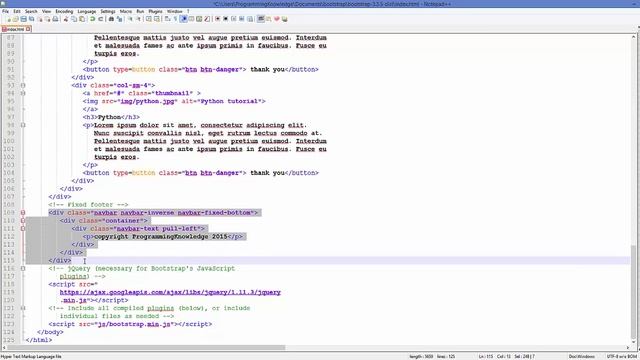Click the red heart toolbar icon
Screen dimensions: 640x360
click(x=277, y=19)
